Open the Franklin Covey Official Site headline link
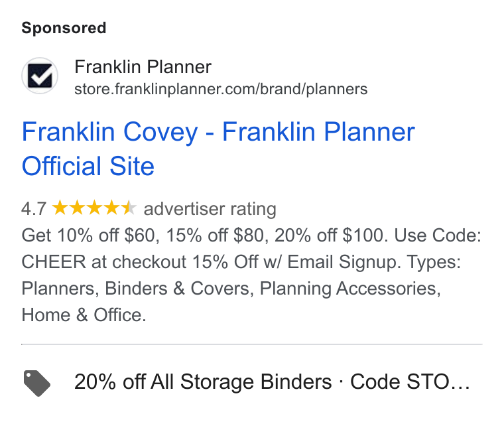The width and height of the screenshot is (504, 422). tap(218, 149)
